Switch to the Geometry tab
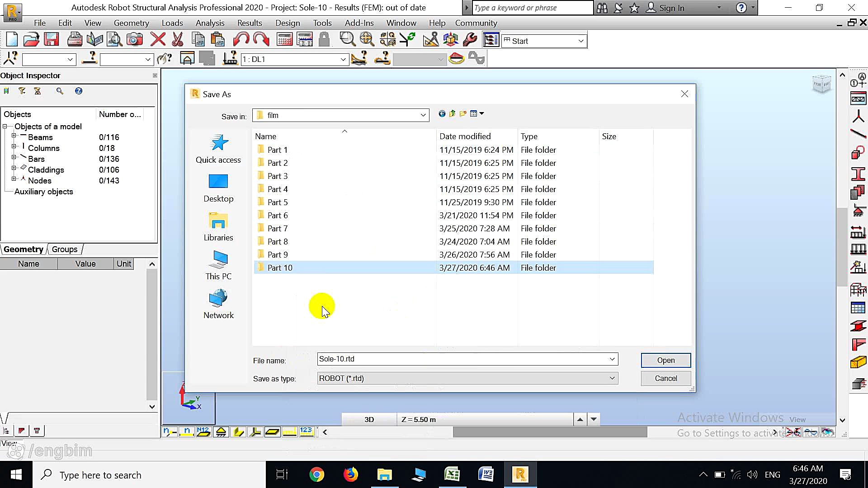This screenshot has width=868, height=488. tap(24, 249)
